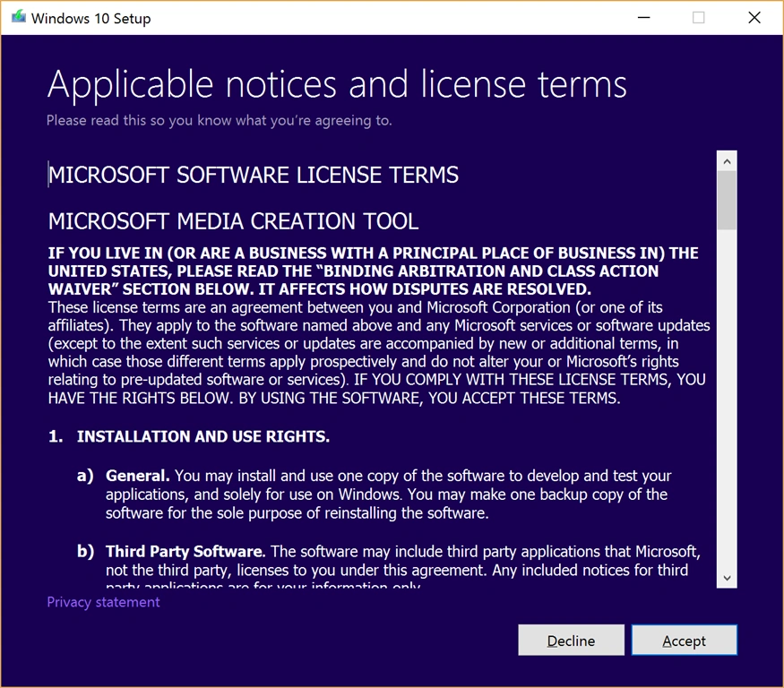Click the disabled maximize button in title bar
Image resolution: width=784 pixels, height=688 pixels.
click(x=699, y=18)
